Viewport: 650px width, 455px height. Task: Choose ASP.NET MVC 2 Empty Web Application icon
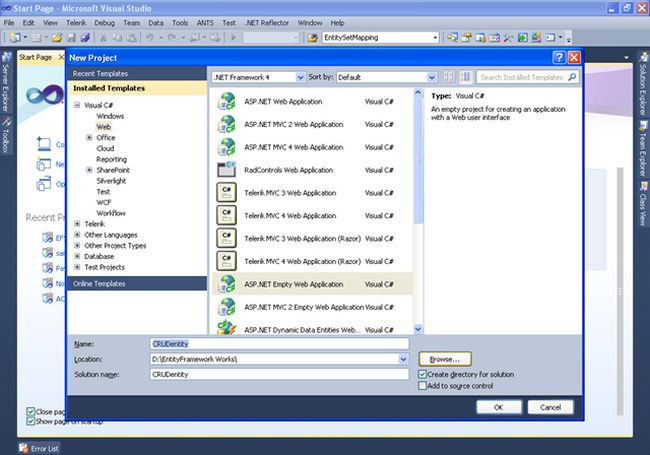pyautogui.click(x=227, y=307)
